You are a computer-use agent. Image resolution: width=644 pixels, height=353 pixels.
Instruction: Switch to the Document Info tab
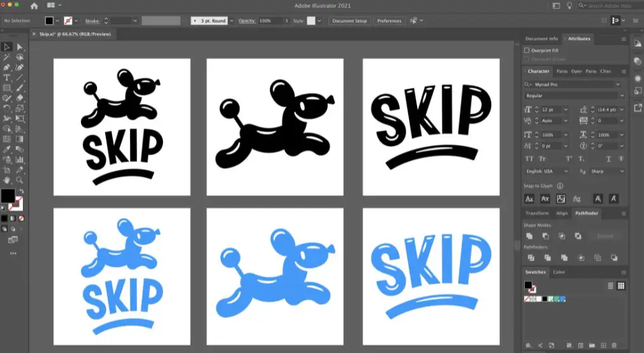pos(541,39)
